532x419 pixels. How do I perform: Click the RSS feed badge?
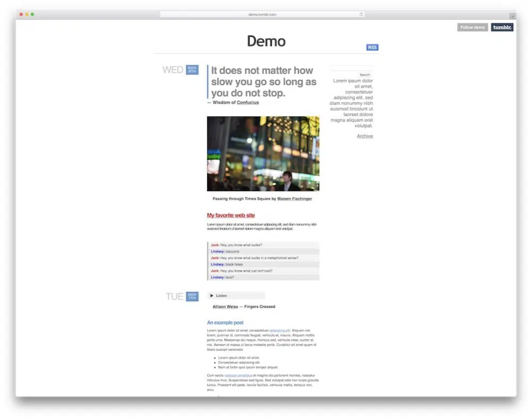pyautogui.click(x=372, y=47)
